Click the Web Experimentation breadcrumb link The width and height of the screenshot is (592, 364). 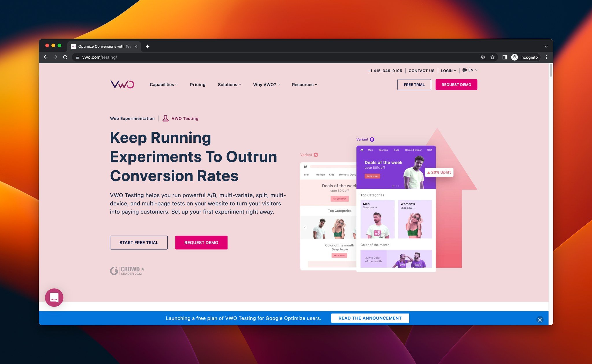tap(132, 118)
